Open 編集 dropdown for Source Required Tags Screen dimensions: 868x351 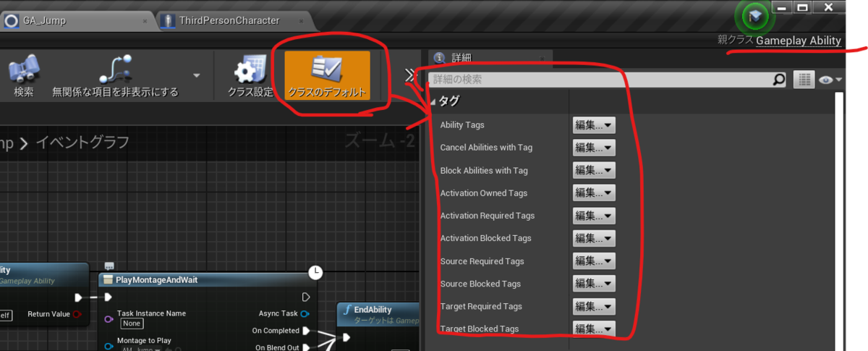[x=594, y=261]
